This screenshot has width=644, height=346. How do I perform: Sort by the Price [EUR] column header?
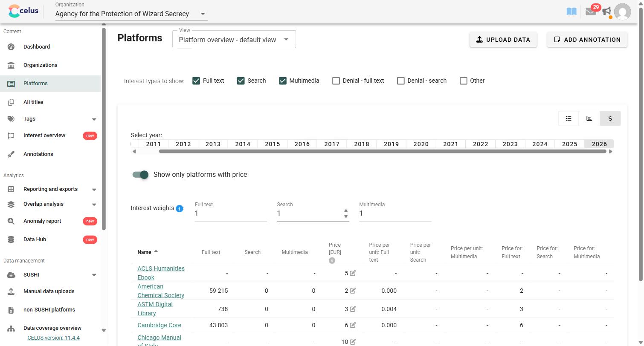[x=335, y=248]
